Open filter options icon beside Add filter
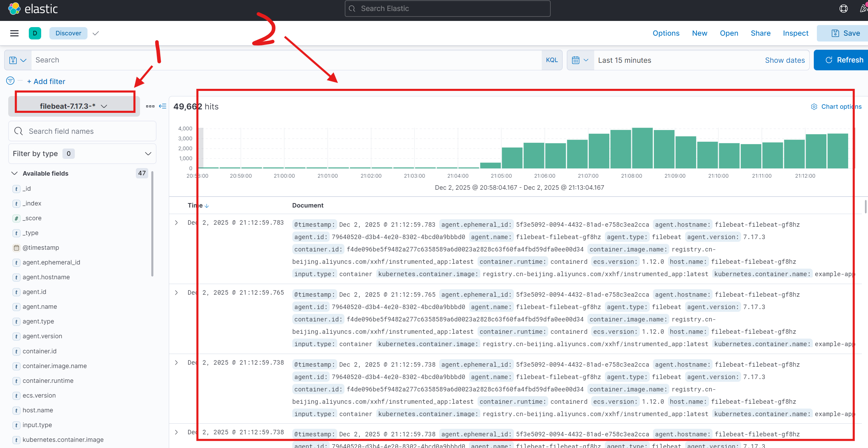Screen dimensions: 868x448 pos(10,81)
